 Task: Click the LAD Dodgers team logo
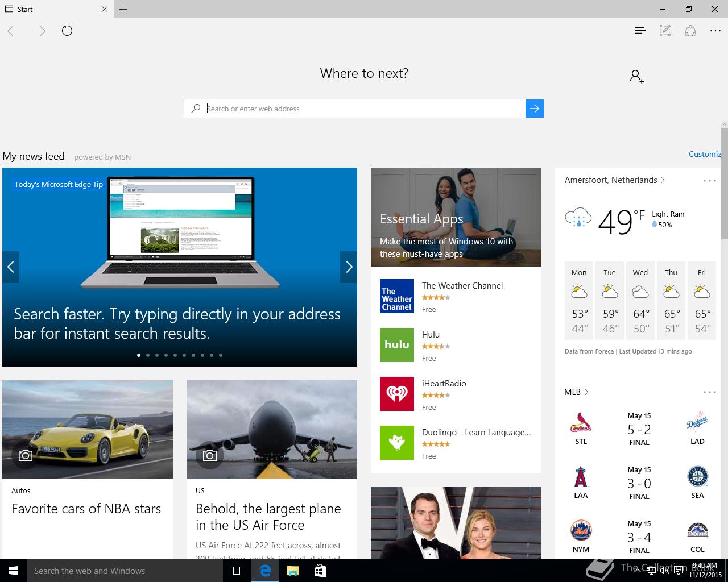[x=697, y=422]
